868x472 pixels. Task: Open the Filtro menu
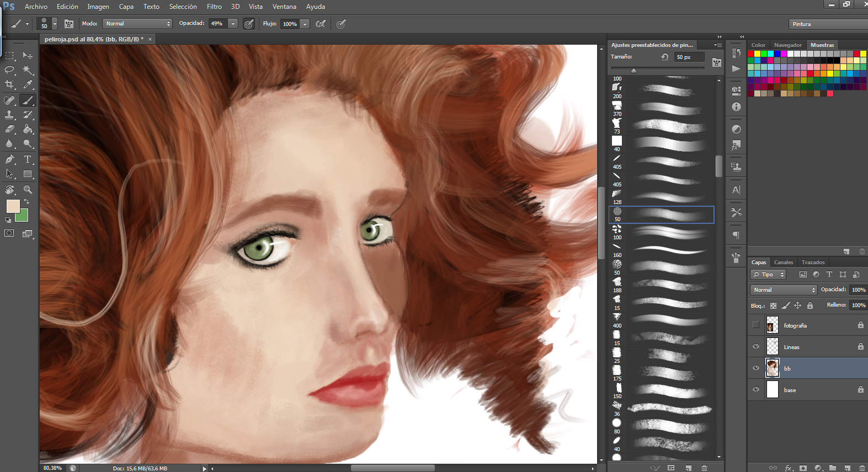click(214, 7)
